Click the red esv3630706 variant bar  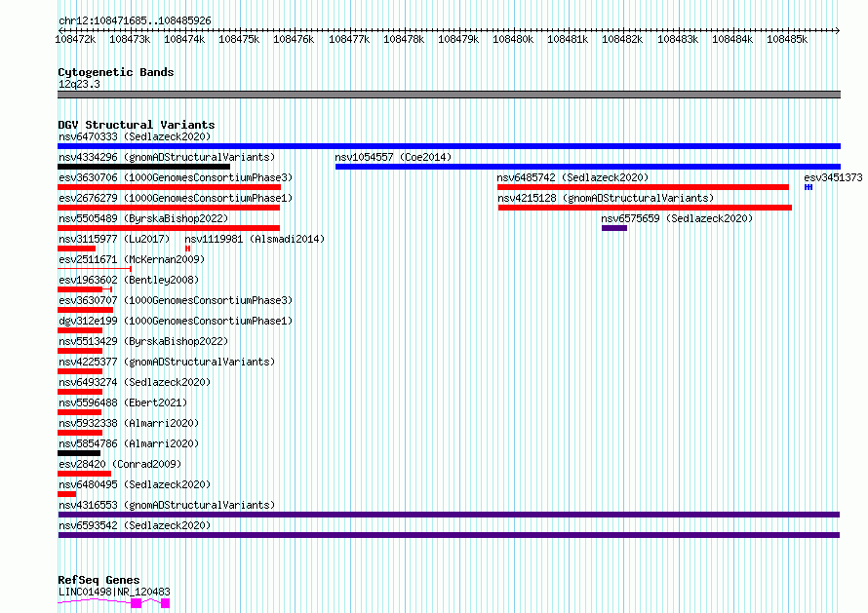pos(170,187)
